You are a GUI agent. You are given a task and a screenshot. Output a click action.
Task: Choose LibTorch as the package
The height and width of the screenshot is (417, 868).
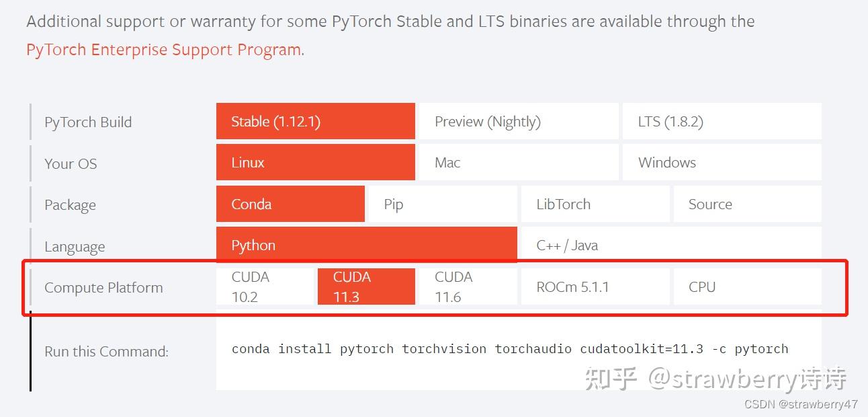click(x=595, y=204)
